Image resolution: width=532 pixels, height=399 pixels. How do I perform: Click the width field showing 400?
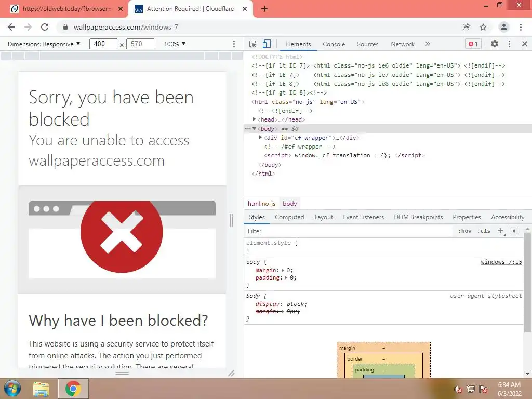pyautogui.click(x=103, y=44)
